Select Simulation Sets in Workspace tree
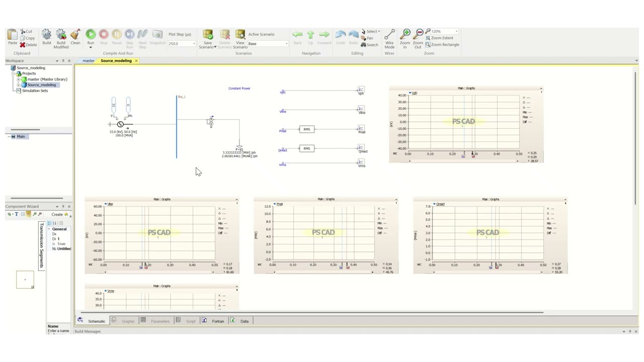644x362 pixels. 35,90
